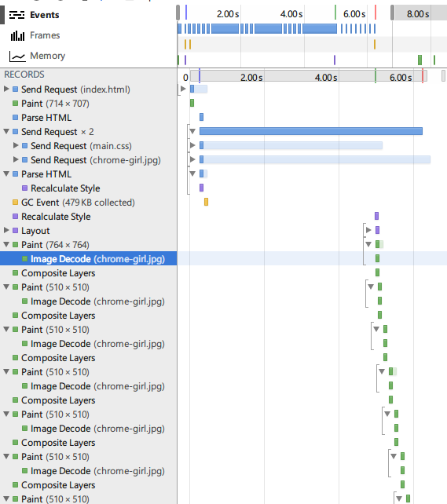Click the green icon of Paint (714 × 707)
Image resolution: width=447 pixels, height=504 pixels.
(15, 103)
